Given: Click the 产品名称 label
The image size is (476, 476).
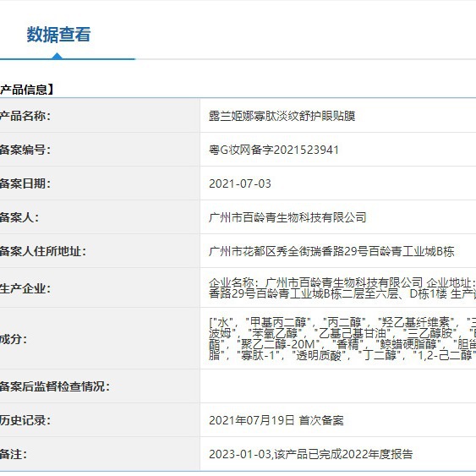Looking at the screenshot, I should tap(25, 116).
